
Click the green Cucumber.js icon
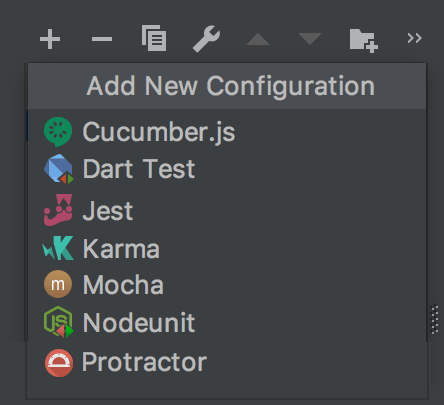[x=58, y=132]
